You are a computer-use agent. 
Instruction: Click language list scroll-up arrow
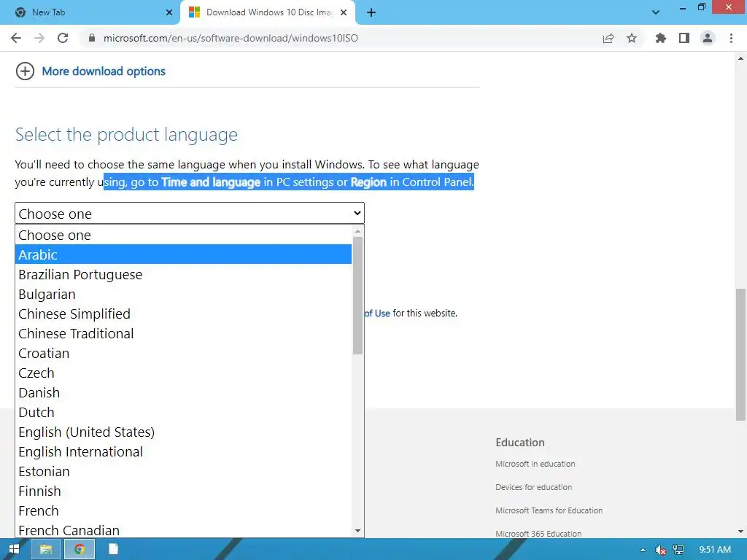[x=357, y=231]
